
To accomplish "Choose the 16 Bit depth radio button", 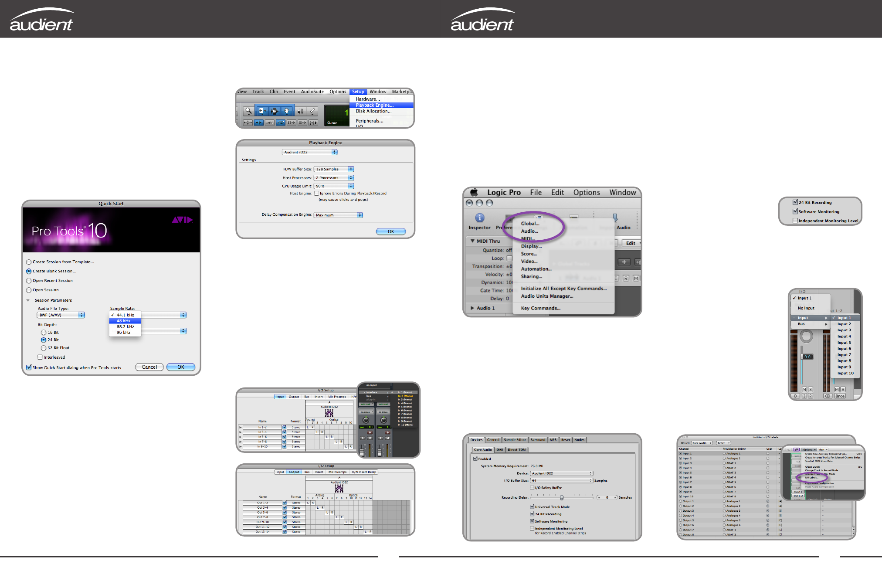I will (x=44, y=333).
